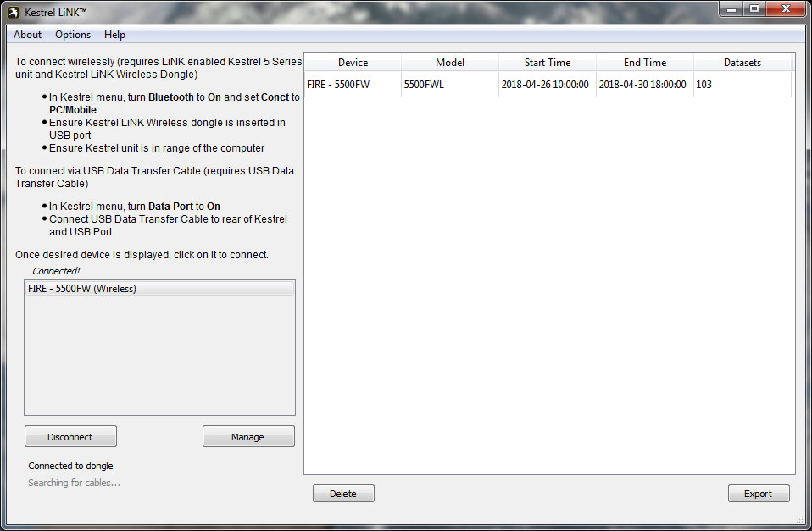
Task: Maximize the Kestrel LiNK window
Action: tap(754, 8)
